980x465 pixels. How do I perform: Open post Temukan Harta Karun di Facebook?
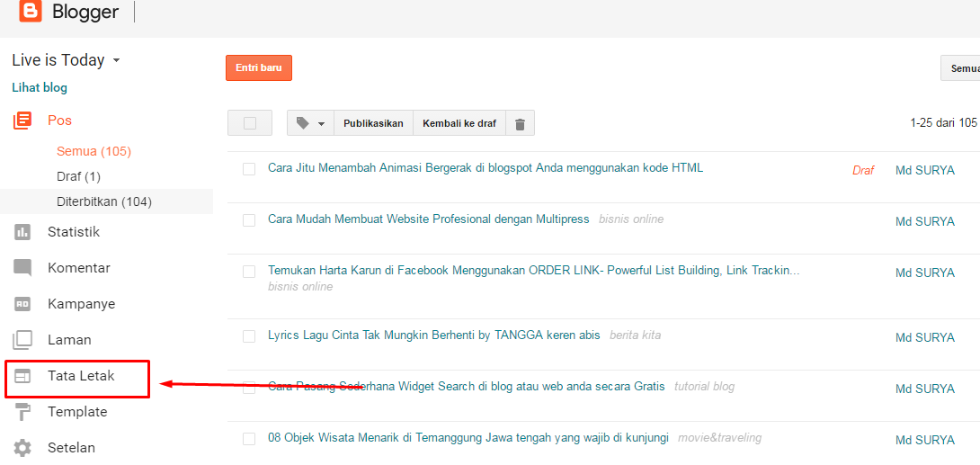point(534,271)
